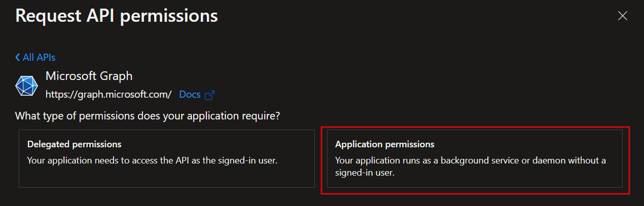
Task: Click the All APIs back chevron
Action: [18, 57]
